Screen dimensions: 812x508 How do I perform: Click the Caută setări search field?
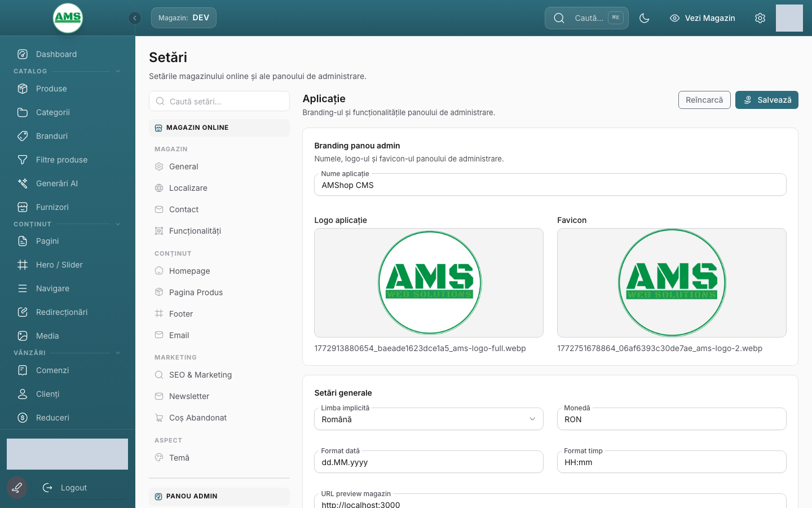(x=219, y=102)
